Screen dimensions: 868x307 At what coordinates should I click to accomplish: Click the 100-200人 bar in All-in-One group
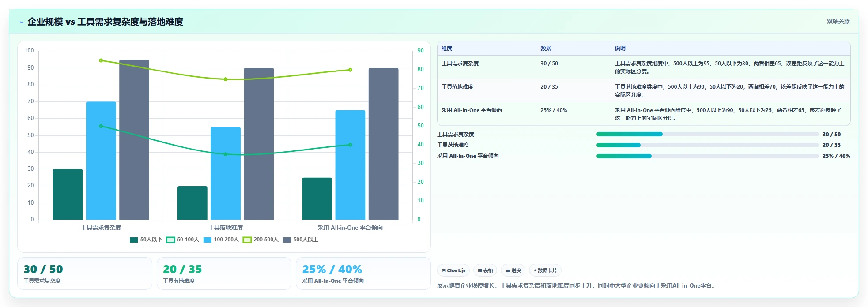point(350,165)
